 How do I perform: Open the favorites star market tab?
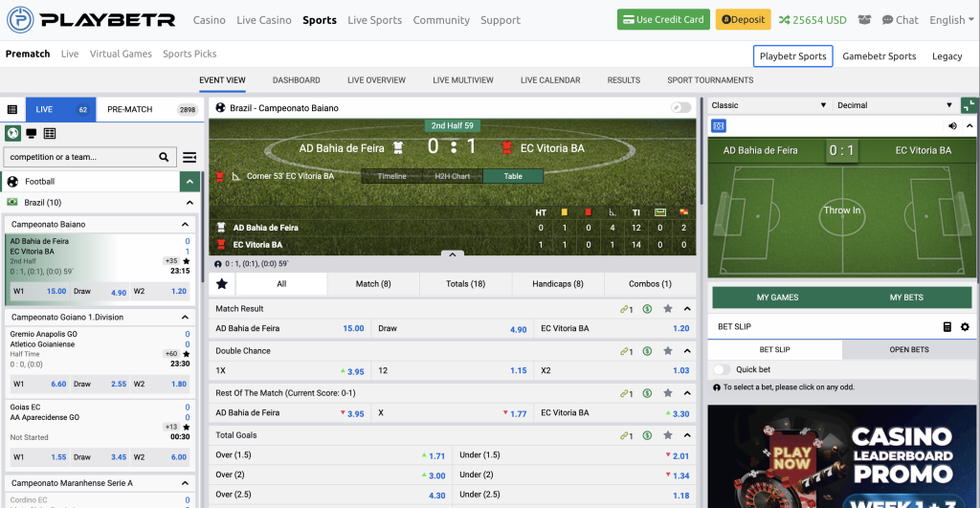222,284
